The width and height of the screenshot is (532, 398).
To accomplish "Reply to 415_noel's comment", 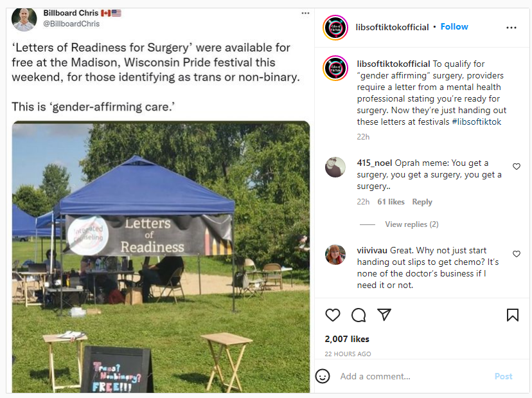I will point(422,202).
